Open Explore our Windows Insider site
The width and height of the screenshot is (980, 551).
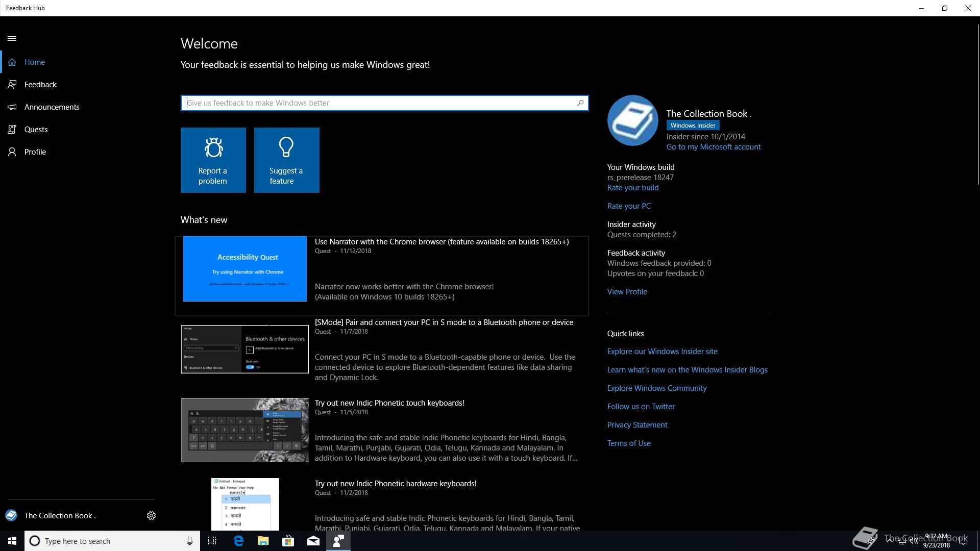click(x=663, y=352)
